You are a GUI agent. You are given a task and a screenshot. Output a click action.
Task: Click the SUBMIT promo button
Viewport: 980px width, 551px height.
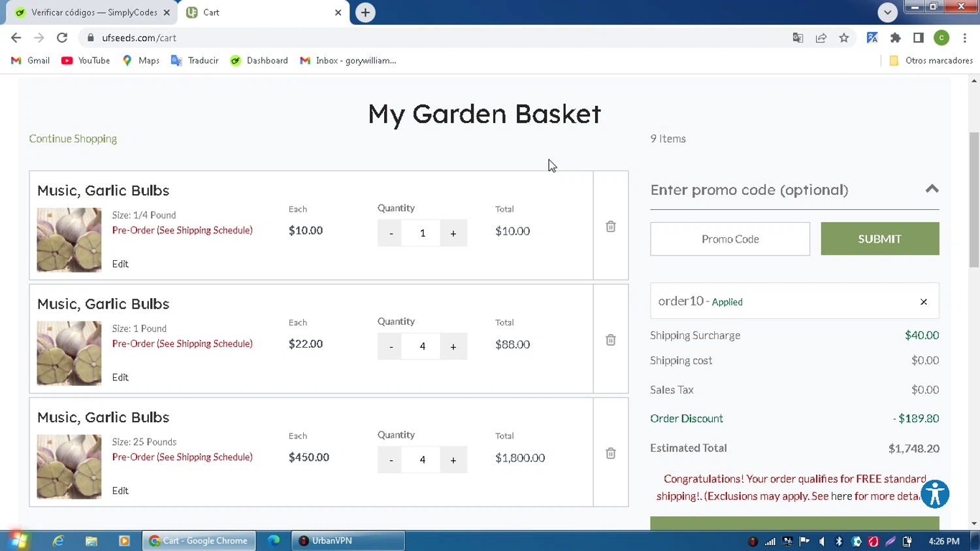point(879,239)
